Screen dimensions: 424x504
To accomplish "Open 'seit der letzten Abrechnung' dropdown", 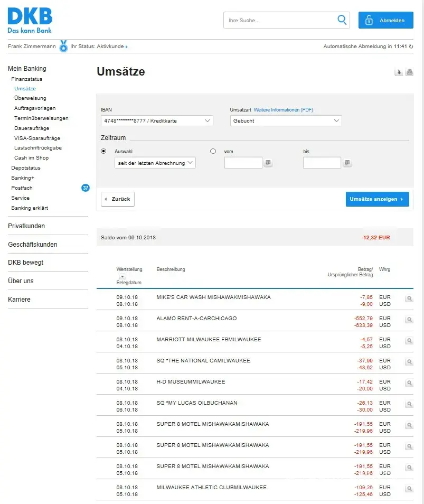I will (x=155, y=163).
